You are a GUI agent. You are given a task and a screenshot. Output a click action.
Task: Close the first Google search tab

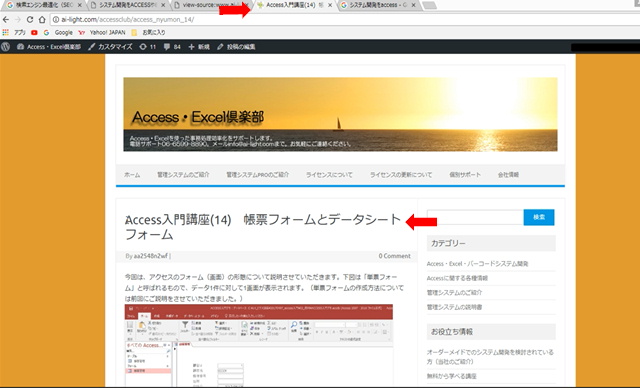80,5
